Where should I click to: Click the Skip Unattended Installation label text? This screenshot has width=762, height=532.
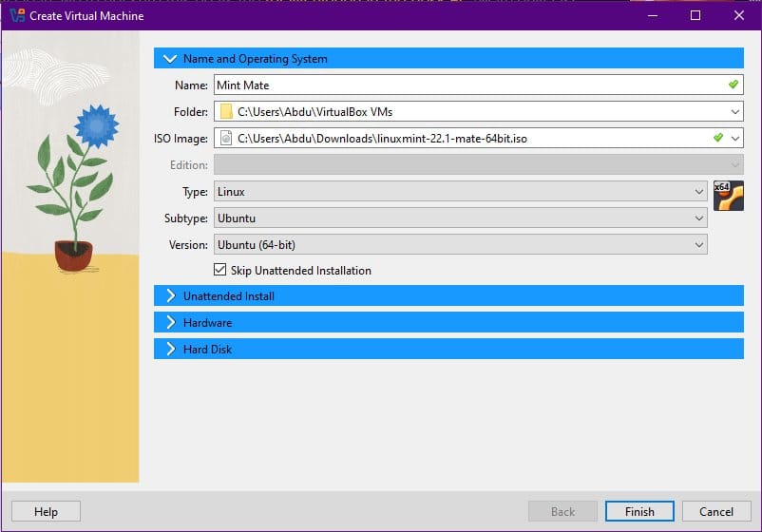[x=301, y=271]
